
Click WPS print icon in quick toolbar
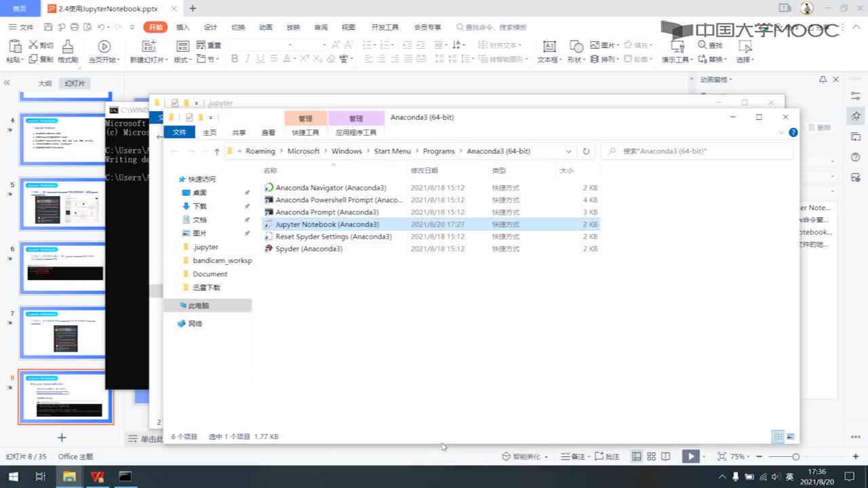74,27
